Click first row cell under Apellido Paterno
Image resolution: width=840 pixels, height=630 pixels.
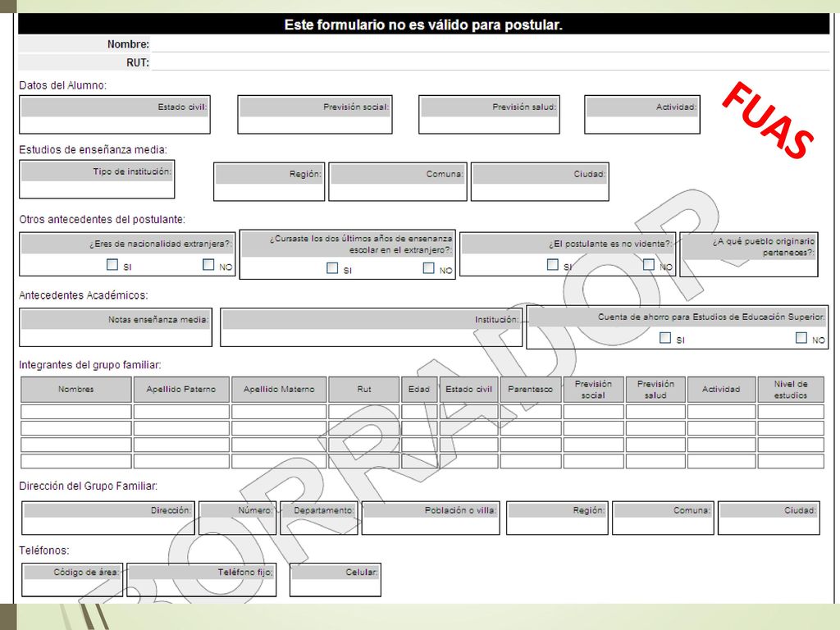(181, 412)
